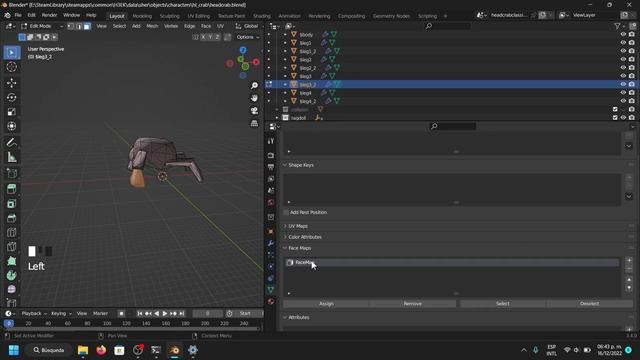
Task: Open the viewport Options dropdown
Action: [247, 37]
